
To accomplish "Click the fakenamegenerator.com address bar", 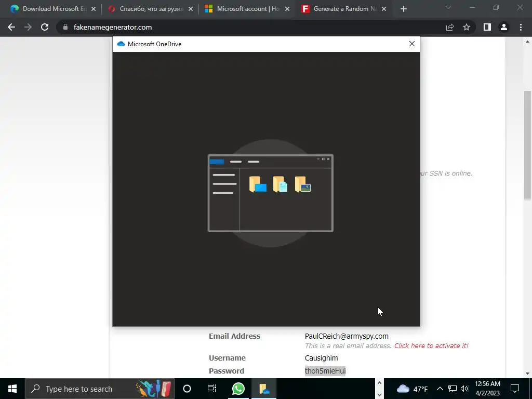I will tap(251, 27).
